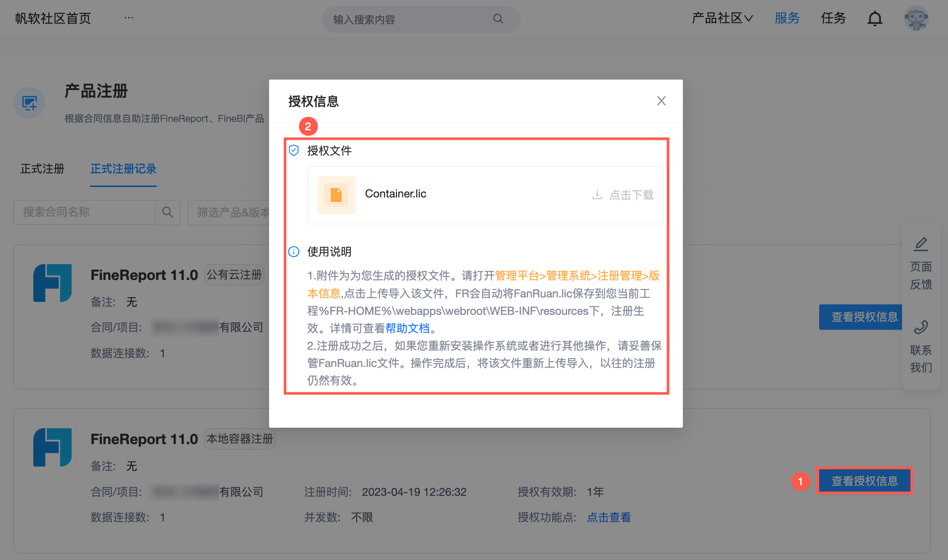Viewport: 948px width, 560px height.
Task: Open 页面反馈 from the side panel
Action: point(921,264)
